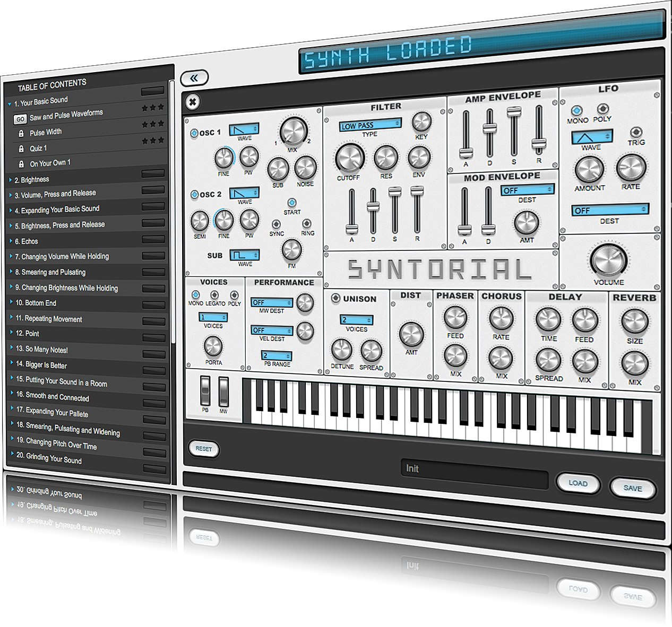Select 20. Grinding Your Sound chapter

tap(49, 457)
